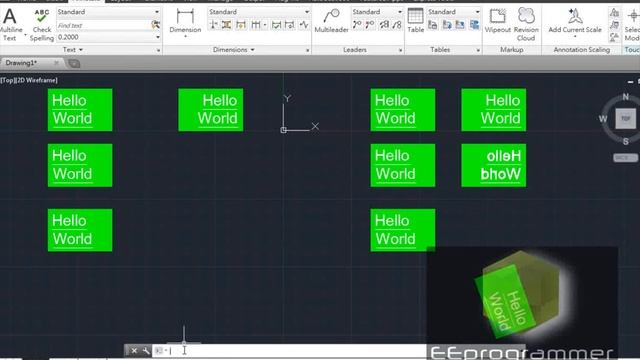The height and width of the screenshot is (360, 640).
Task: Select the Revision Cloud tool
Action: pyautogui.click(x=526, y=24)
